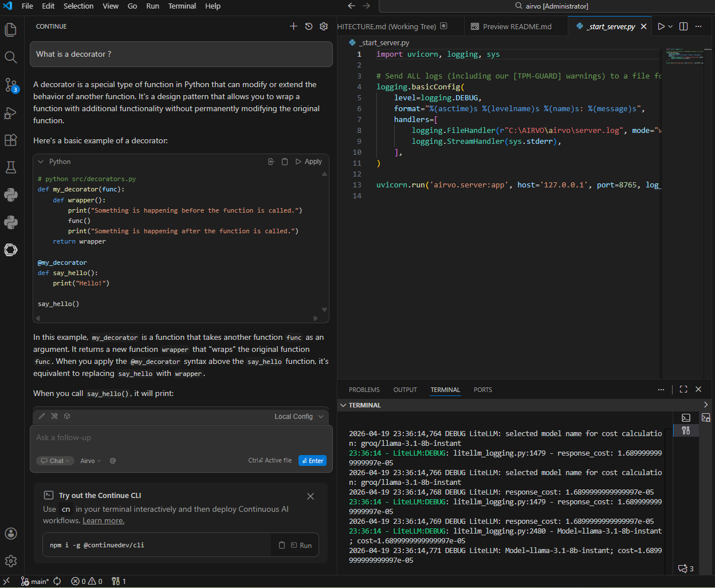Click the Ask a follow-up input field
Screen dimensions: 715x588
pos(181,438)
